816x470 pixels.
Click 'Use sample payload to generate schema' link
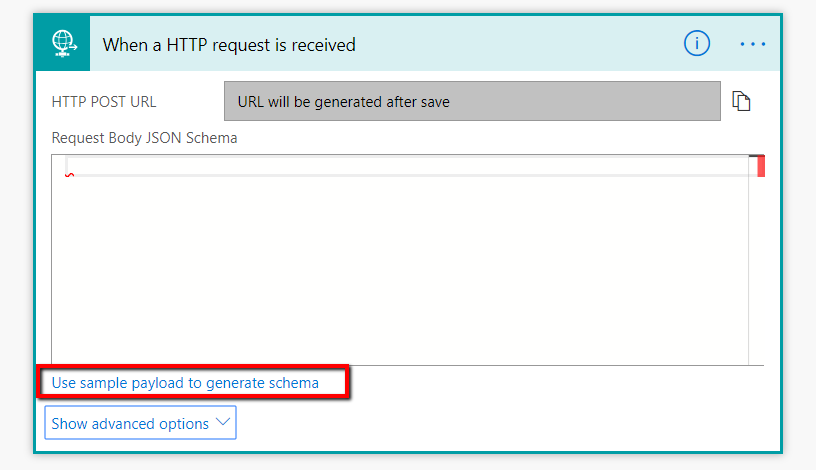point(185,382)
